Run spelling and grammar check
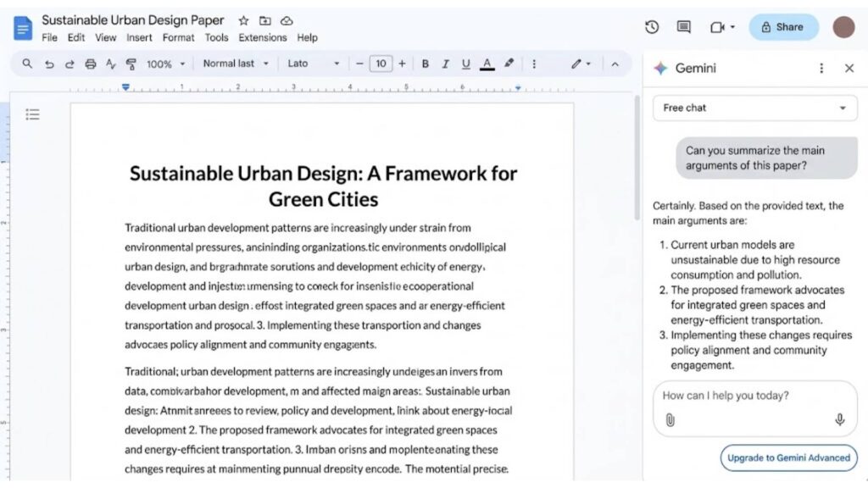This screenshot has height=488, width=868. 111,64
